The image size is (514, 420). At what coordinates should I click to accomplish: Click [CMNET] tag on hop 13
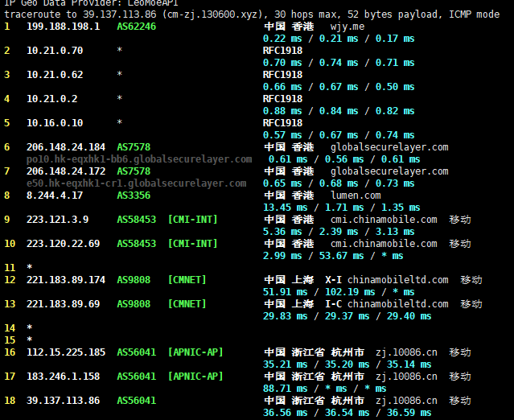pos(187,304)
